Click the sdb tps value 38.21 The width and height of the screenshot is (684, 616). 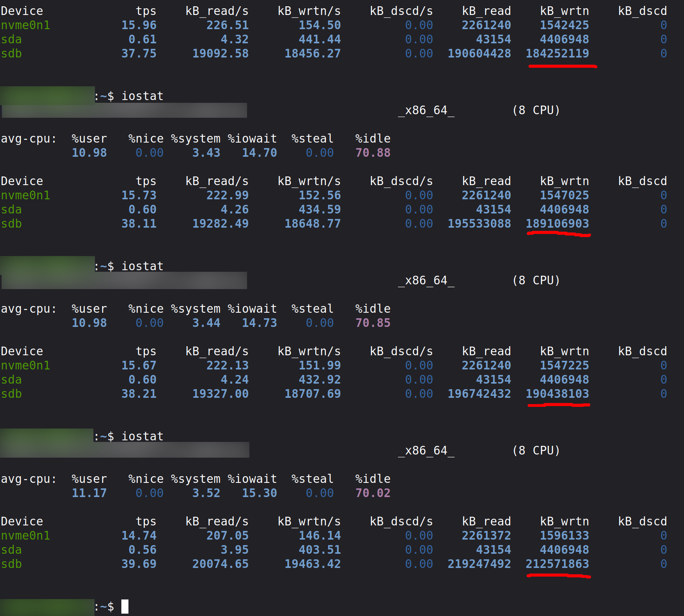coord(139,394)
